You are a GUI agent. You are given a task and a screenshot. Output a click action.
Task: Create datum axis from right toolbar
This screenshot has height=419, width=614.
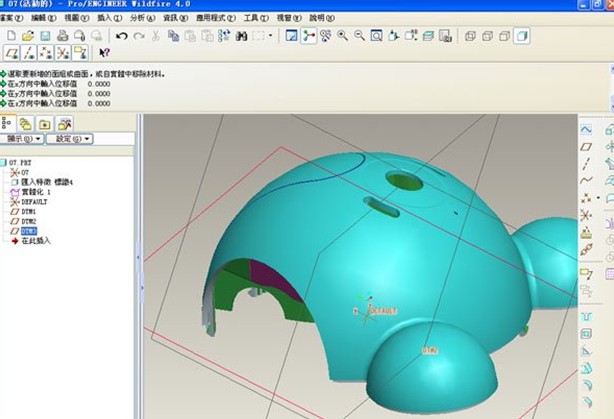pyautogui.click(x=586, y=164)
